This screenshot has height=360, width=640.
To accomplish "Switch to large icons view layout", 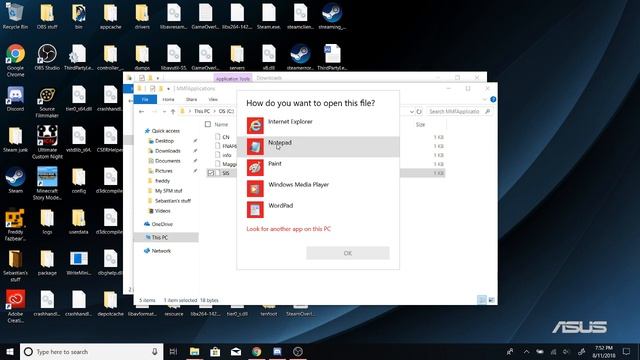I will click(491, 300).
